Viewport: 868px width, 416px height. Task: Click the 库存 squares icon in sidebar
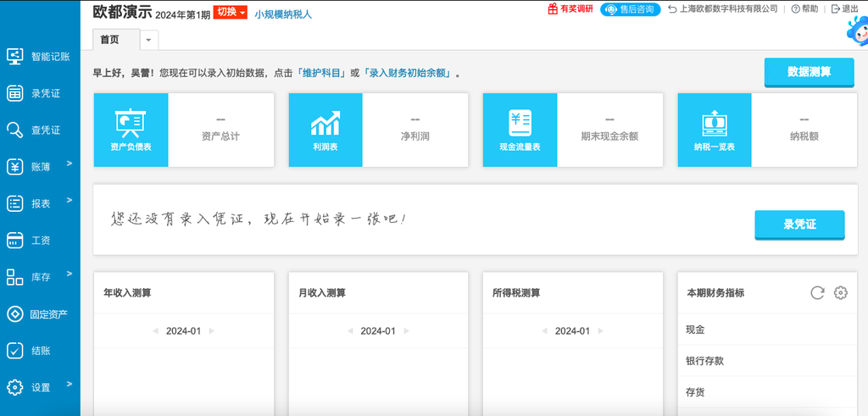point(14,277)
